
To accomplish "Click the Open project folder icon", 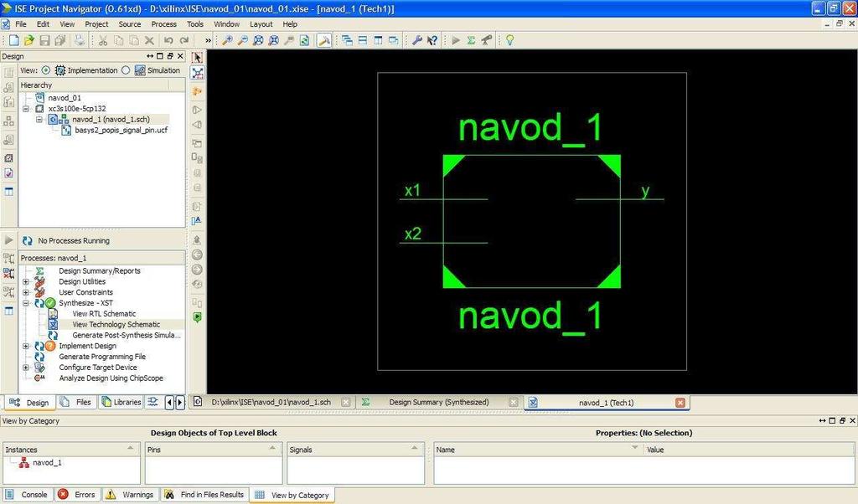I will [x=29, y=40].
